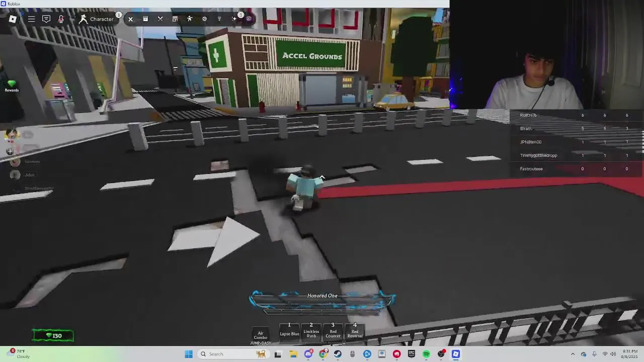Open the hamburger menu in the top bar
The width and height of the screenshot is (644, 362).
(31, 19)
